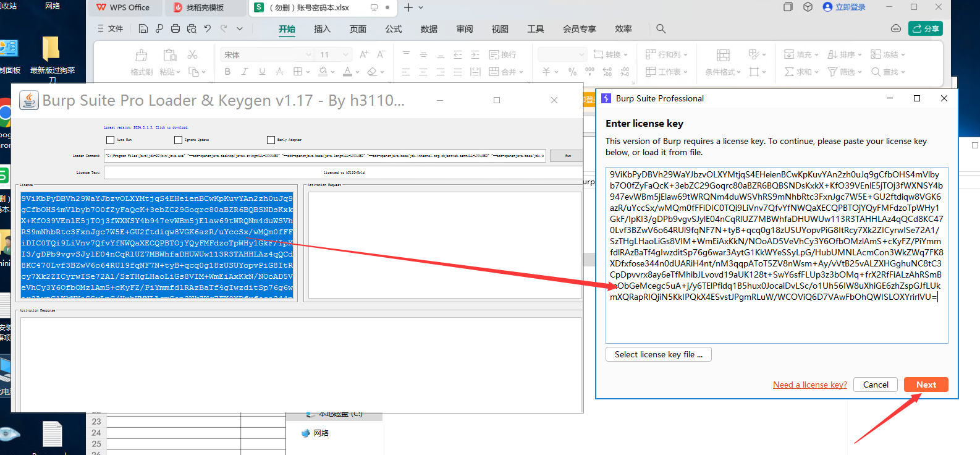The height and width of the screenshot is (455, 980).
Task: Click 立即登录 login link in WPS
Action: click(x=844, y=7)
